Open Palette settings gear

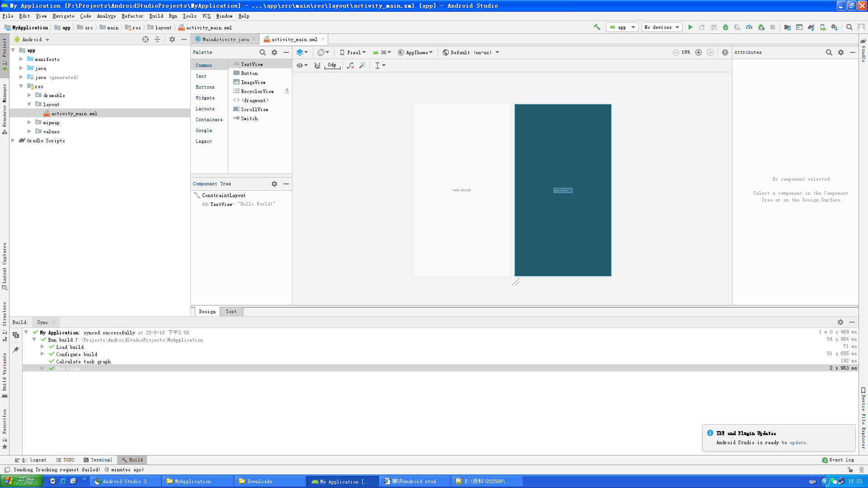coord(274,52)
